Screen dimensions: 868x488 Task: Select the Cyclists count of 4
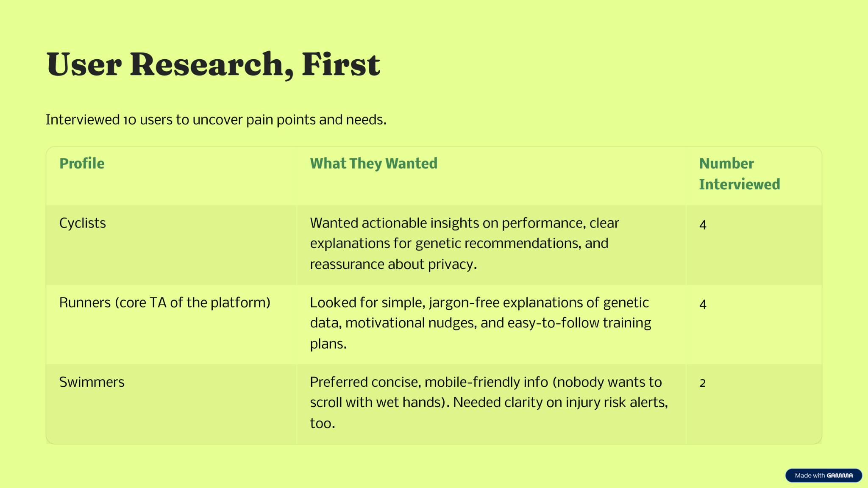[x=703, y=225]
